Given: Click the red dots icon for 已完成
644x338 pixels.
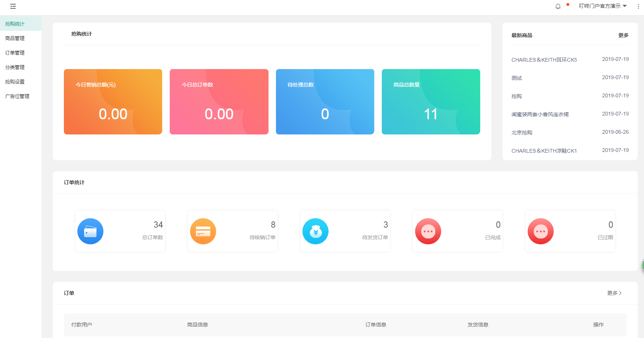Looking at the screenshot, I should (428, 231).
